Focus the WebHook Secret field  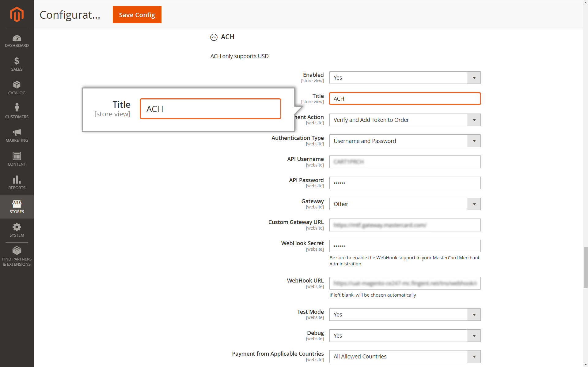pyautogui.click(x=405, y=246)
